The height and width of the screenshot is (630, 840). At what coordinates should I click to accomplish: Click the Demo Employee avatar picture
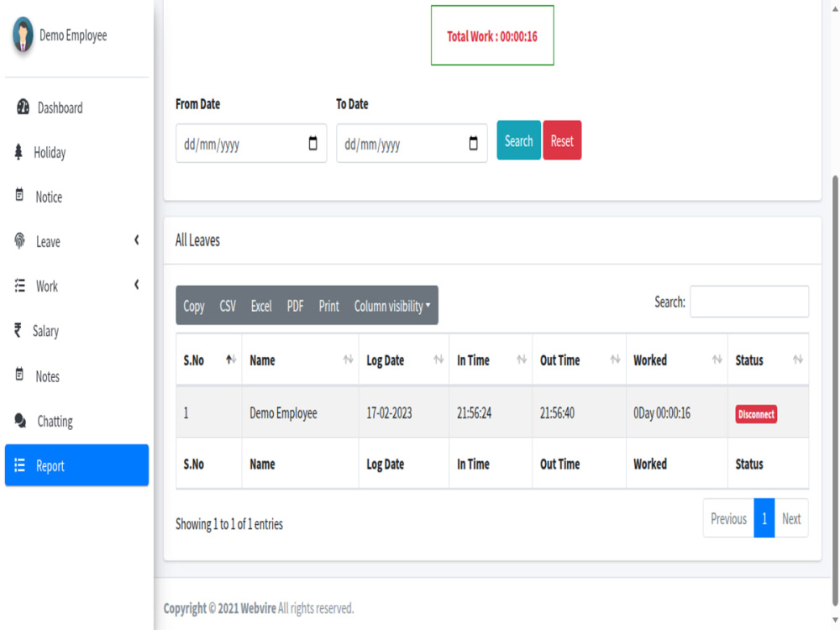pos(23,34)
